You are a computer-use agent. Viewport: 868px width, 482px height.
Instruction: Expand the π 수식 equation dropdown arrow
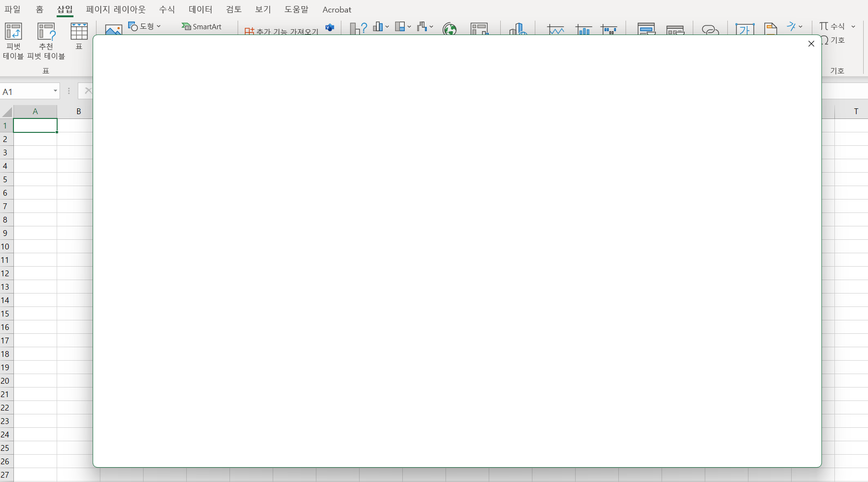tap(853, 26)
